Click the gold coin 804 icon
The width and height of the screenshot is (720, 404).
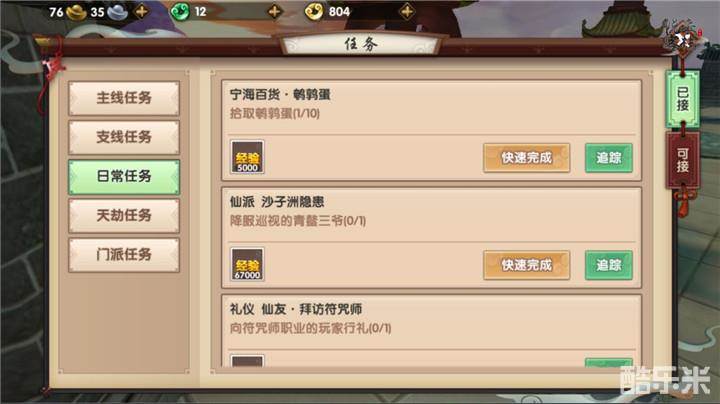[x=314, y=12]
